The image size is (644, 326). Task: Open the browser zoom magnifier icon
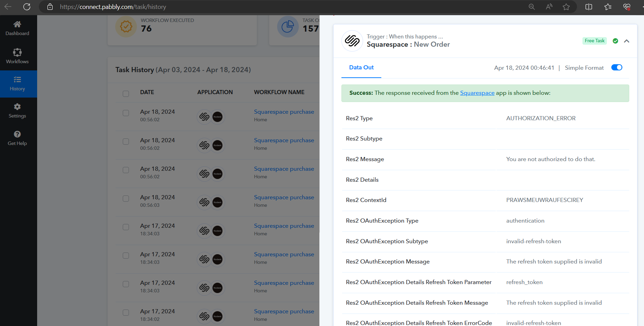pyautogui.click(x=532, y=7)
